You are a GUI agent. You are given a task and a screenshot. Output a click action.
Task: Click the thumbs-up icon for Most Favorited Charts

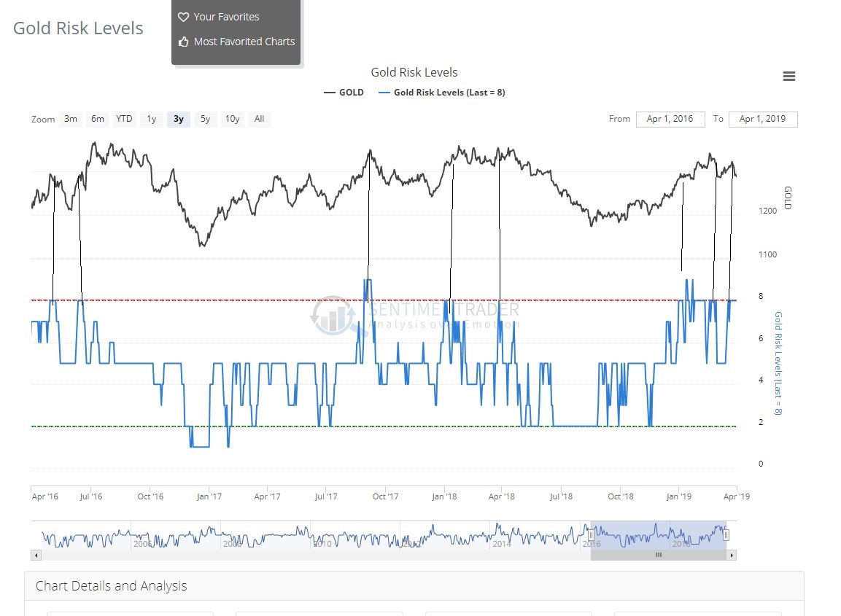tap(185, 42)
